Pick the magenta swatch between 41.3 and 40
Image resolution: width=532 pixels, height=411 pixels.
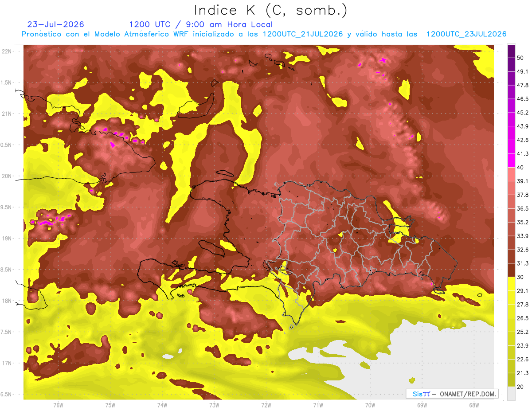(512, 160)
